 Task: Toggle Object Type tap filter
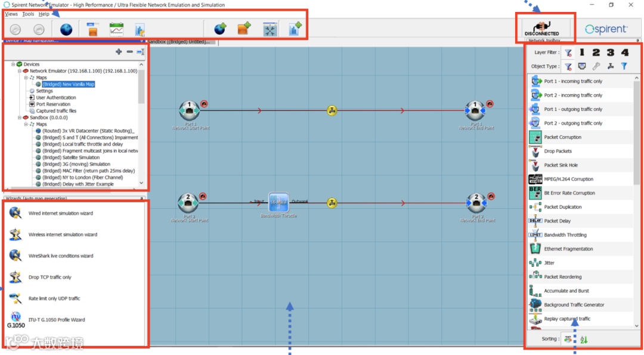point(611,66)
